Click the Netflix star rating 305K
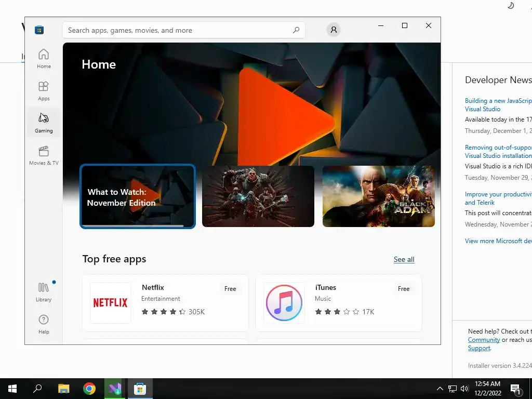The height and width of the screenshot is (399, 532). pyautogui.click(x=173, y=312)
